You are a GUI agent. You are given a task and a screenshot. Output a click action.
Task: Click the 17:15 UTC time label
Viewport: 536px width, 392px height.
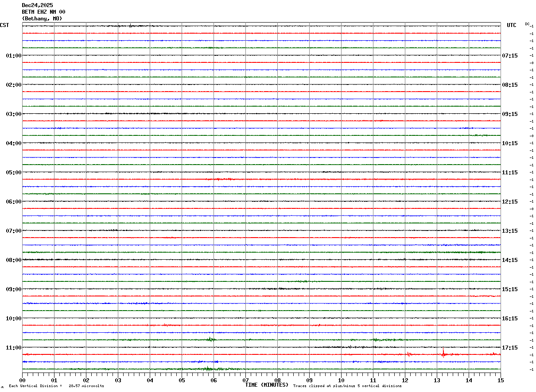pos(510,347)
